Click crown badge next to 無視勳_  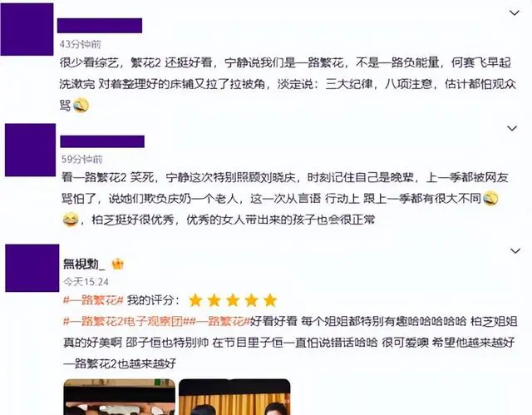coord(117,264)
